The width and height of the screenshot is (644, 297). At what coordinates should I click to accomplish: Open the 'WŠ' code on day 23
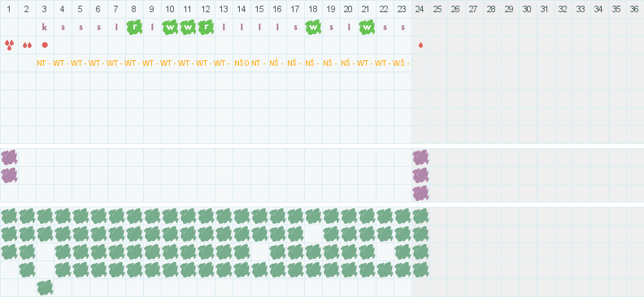[400, 63]
